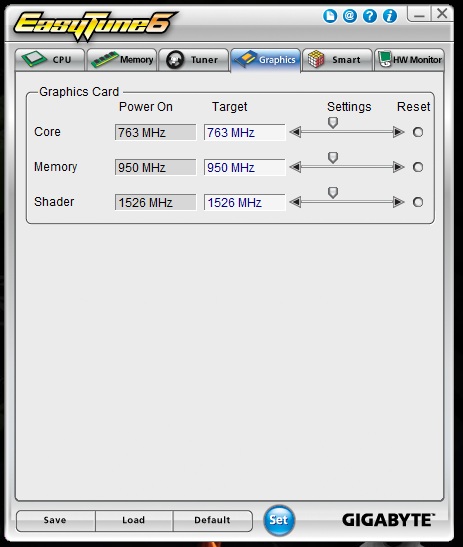Go to the Tuner tab
This screenshot has height=547, width=463.
[x=194, y=60]
